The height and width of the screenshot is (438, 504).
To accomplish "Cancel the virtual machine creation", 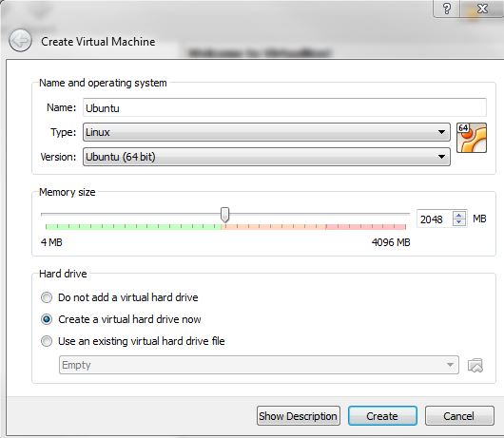I will (459, 416).
